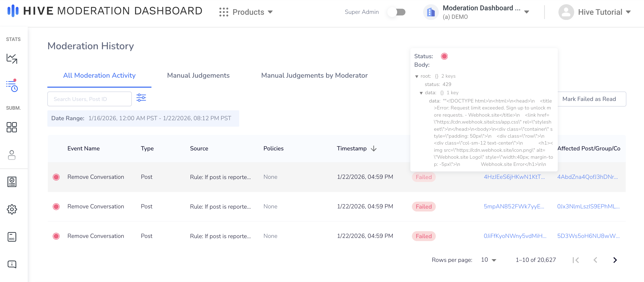
Task: Switch to Manual Judgements by Moderator tab
Action: coord(314,75)
